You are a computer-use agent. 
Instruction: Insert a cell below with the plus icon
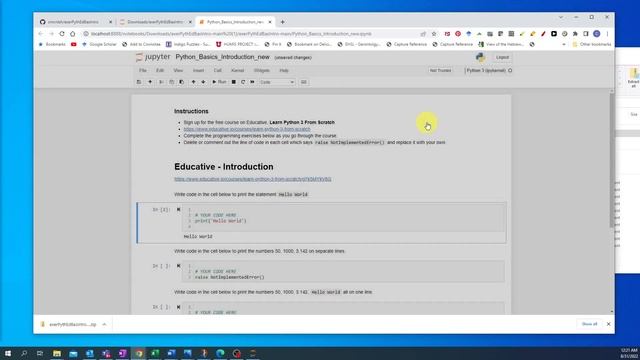[150, 82]
